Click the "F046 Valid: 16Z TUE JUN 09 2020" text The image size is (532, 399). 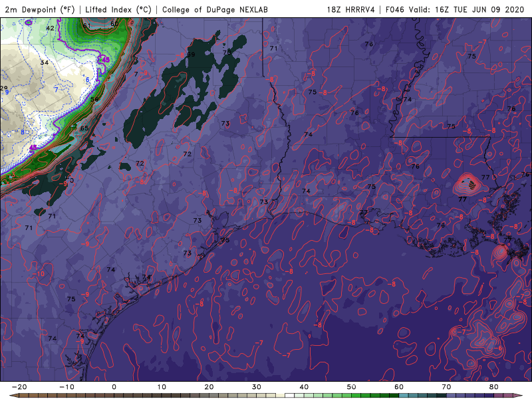(x=455, y=10)
